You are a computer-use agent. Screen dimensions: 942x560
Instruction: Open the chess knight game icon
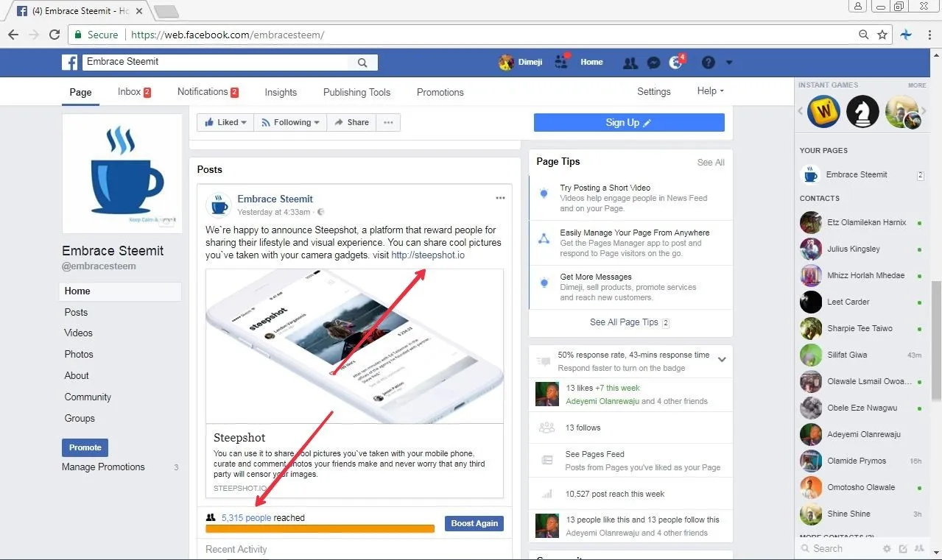[x=862, y=112]
